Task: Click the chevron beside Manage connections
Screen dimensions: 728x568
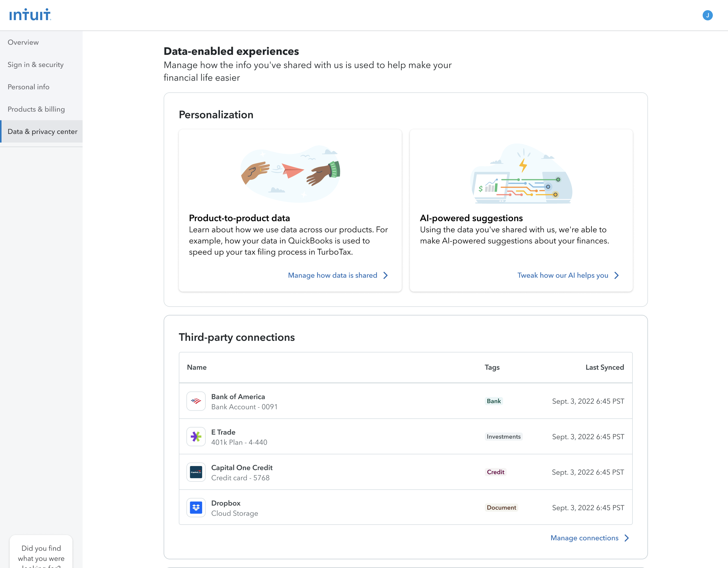Action: [627, 538]
